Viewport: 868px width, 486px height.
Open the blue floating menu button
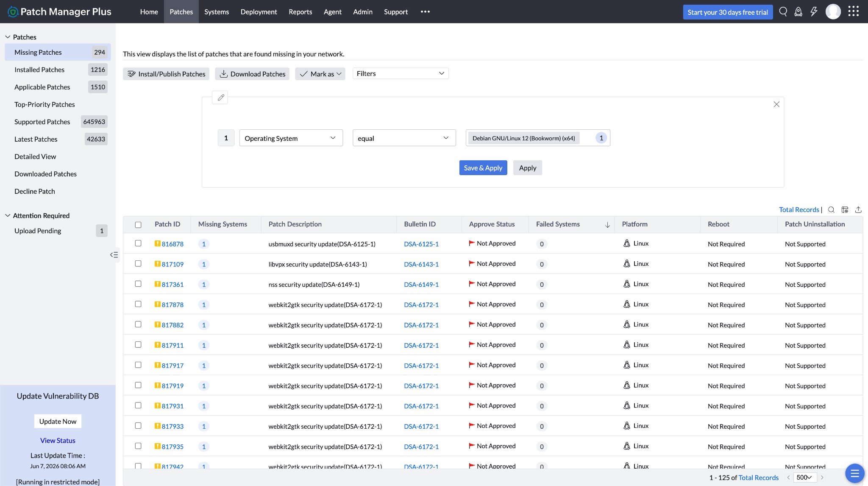855,473
